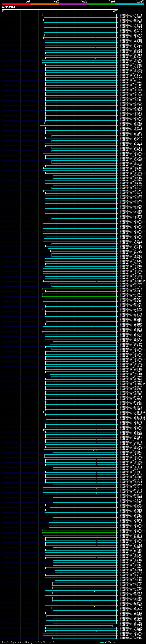Click the purple ~60% identity legend segment

73,4
